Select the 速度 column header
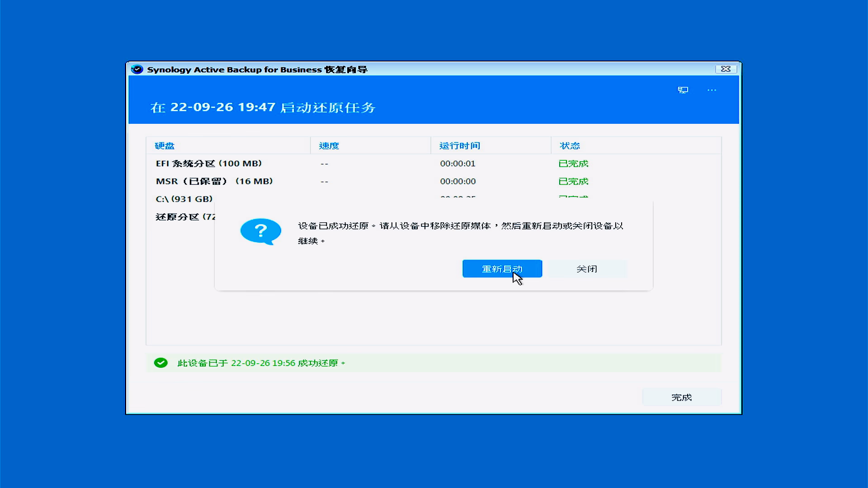The image size is (868, 488). point(329,145)
